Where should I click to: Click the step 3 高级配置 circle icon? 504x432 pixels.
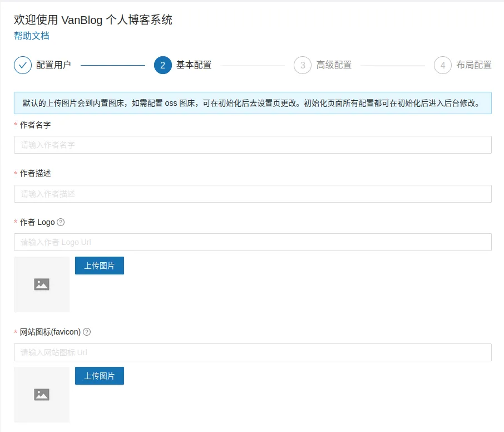coord(303,65)
